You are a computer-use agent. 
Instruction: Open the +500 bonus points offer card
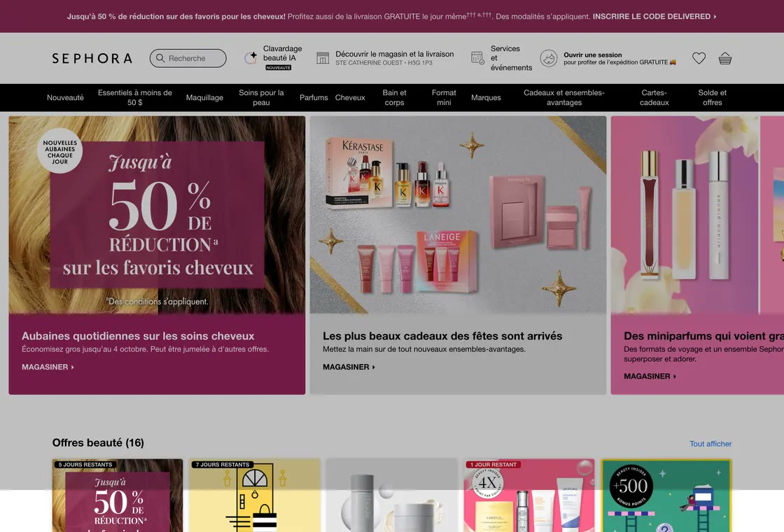pyautogui.click(x=666, y=496)
